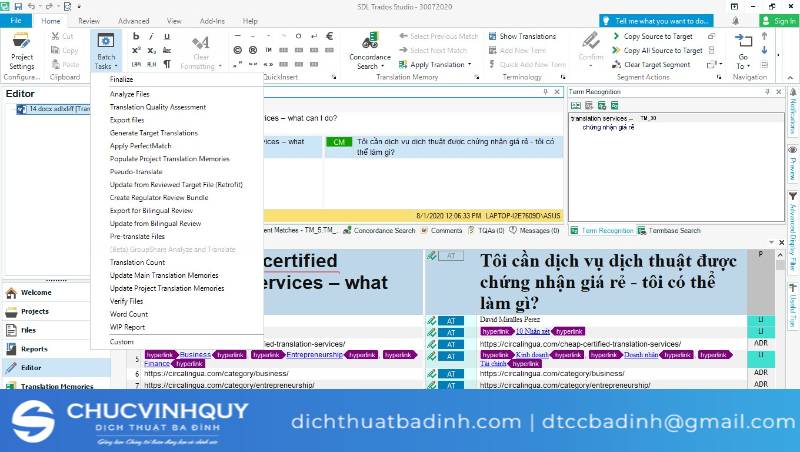The height and width of the screenshot is (452, 800).
Task: Open the Customize Quick Access Toolbar arrow
Action: point(79,7)
